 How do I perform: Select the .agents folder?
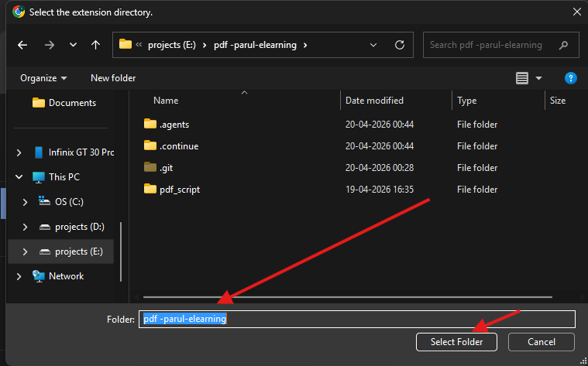coord(174,125)
